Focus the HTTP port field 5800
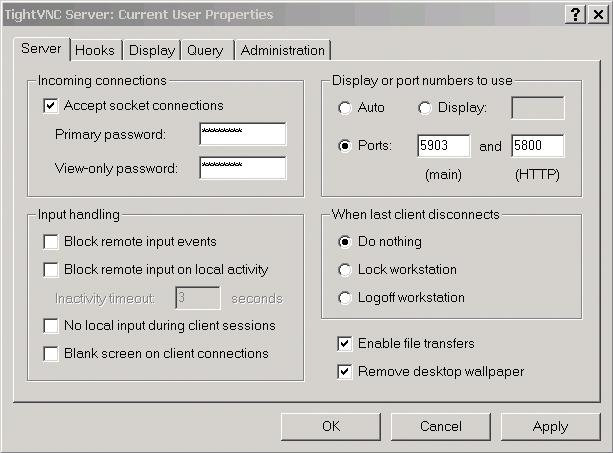The width and height of the screenshot is (613, 453). tap(538, 146)
